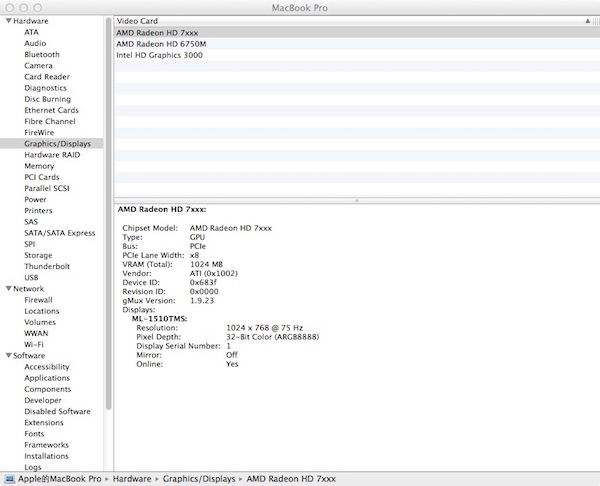This screenshot has height=486, width=600.
Task: Select AMD Radeon HD 7xxx video card row
Action: [x=357, y=33]
